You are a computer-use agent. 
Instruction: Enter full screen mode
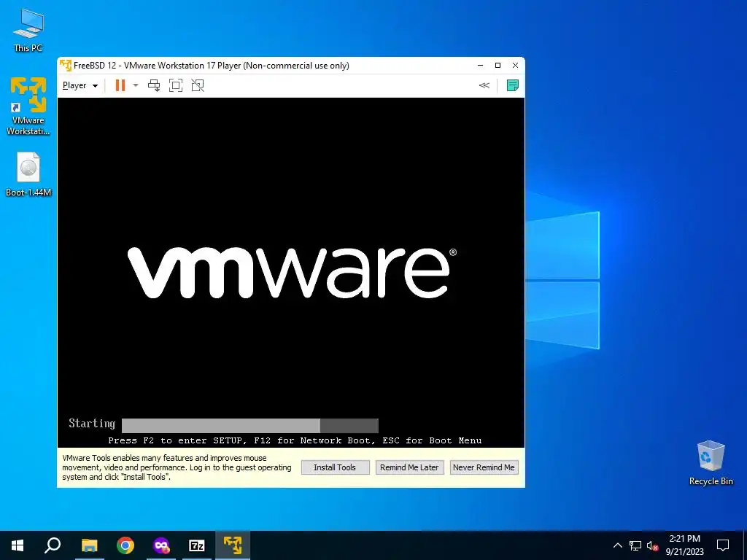176,86
